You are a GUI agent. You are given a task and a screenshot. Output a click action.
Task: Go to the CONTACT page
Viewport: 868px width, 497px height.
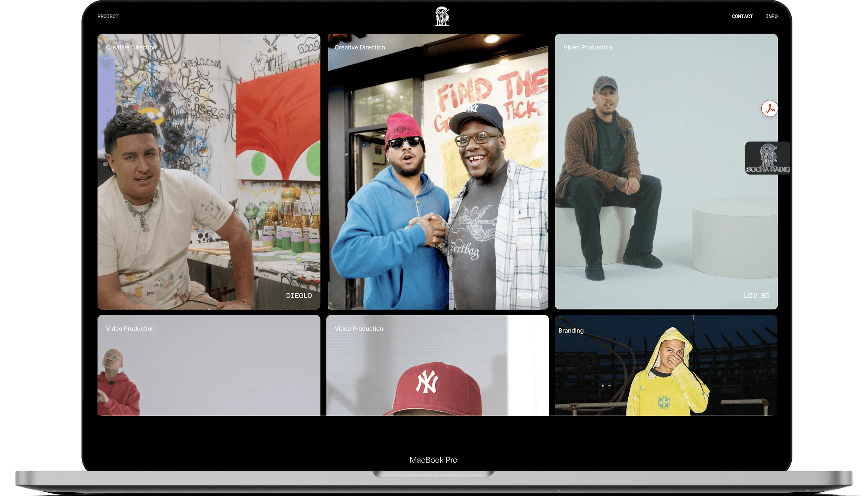[x=742, y=16]
